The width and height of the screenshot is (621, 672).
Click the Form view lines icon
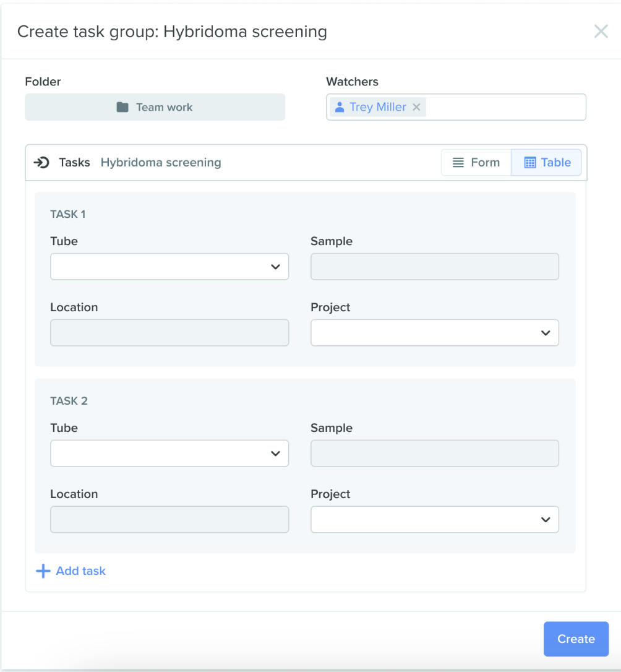[458, 162]
